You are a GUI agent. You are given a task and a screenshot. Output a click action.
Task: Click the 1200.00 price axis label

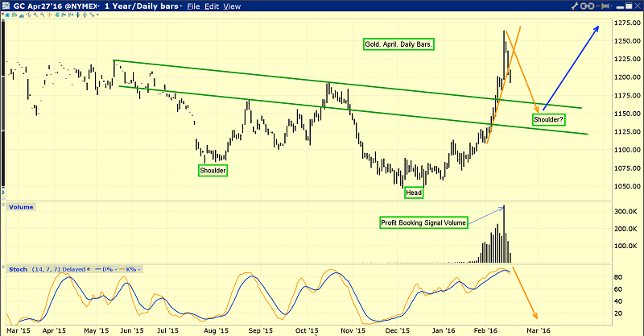coord(627,77)
